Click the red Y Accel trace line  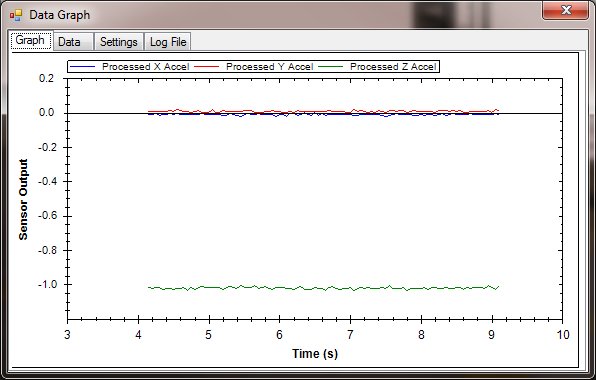click(323, 111)
